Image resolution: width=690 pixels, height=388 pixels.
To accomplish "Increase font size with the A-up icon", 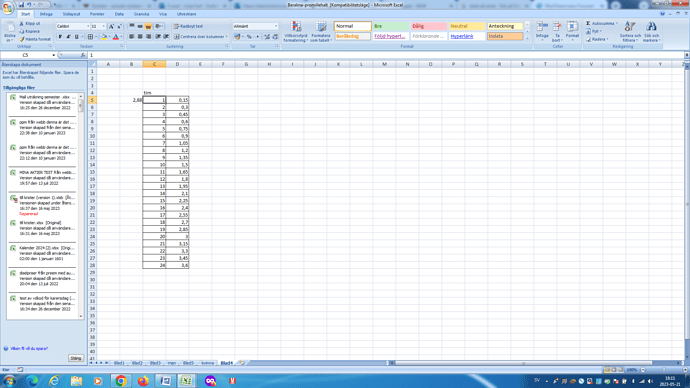I will click(111, 26).
